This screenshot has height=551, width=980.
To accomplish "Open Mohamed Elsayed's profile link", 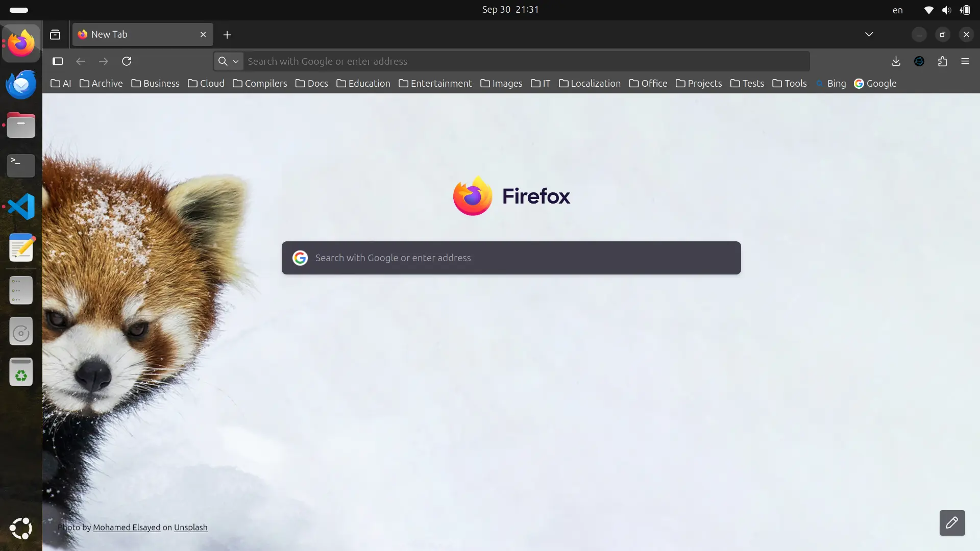I will [x=126, y=527].
